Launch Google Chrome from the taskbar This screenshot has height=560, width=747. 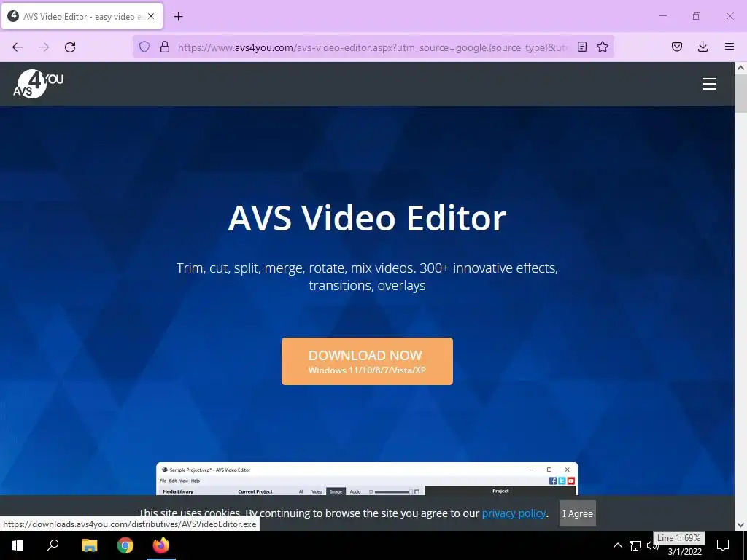125,545
